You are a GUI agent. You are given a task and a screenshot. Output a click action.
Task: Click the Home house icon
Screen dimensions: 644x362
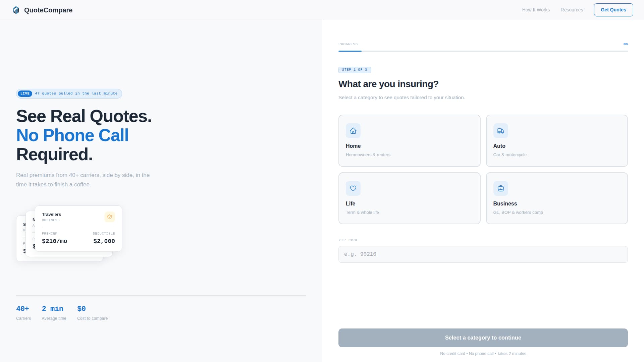click(x=353, y=131)
